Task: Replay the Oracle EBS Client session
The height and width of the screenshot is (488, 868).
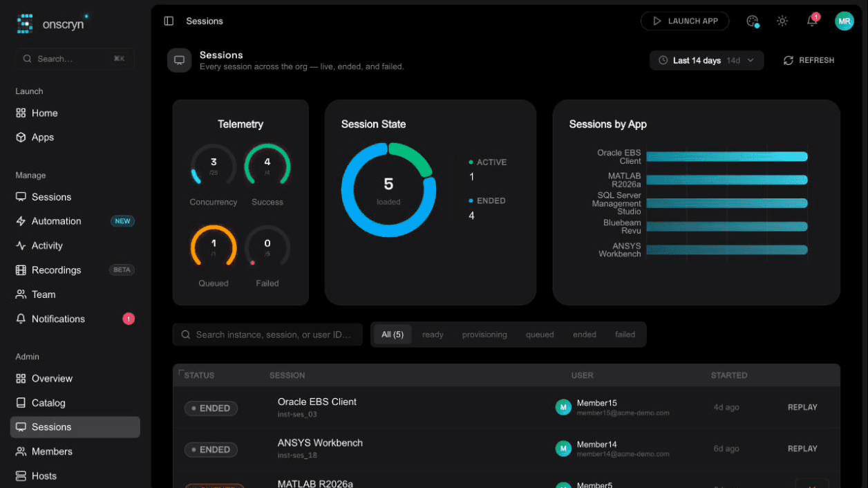Action: click(x=802, y=408)
